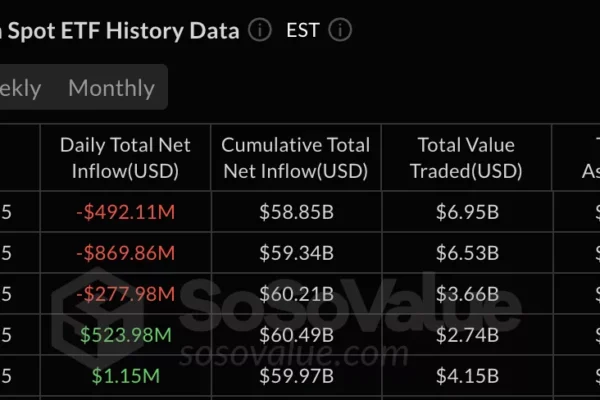Select the $1.15M daily inflow cell
Screen dimensions: 600x400
125,376
